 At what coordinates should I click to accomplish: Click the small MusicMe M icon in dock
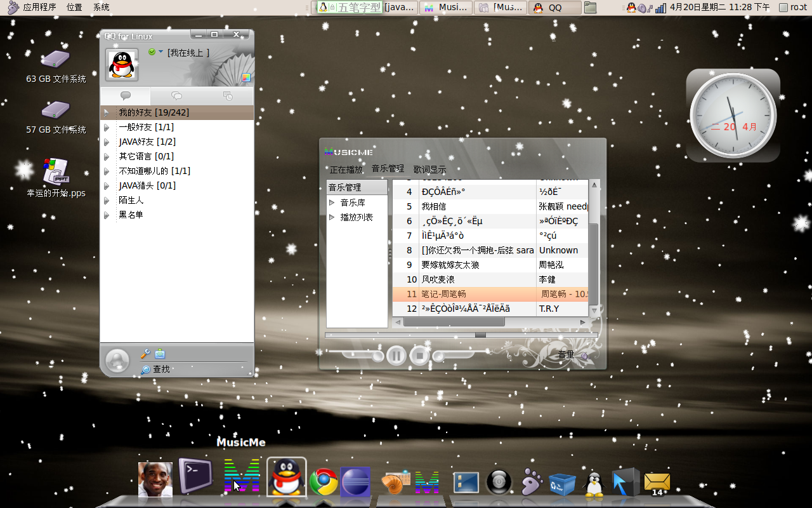tap(428, 483)
